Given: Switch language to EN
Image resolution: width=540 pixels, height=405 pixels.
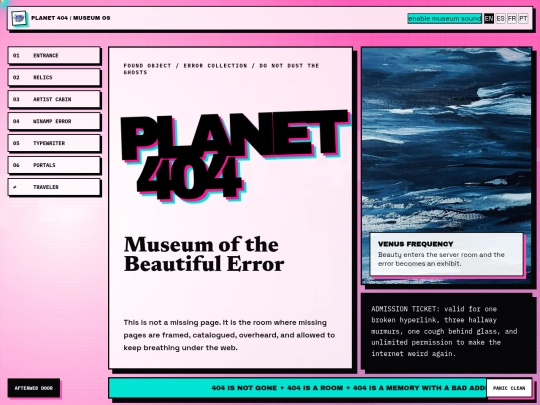Looking at the screenshot, I should tap(489, 19).
